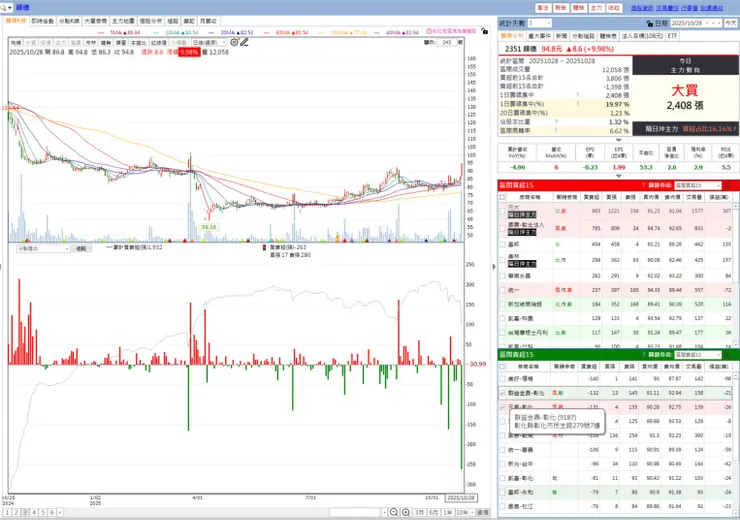Expand section arrow below stats summary
The width and height of the screenshot is (740, 520).
(x=618, y=140)
